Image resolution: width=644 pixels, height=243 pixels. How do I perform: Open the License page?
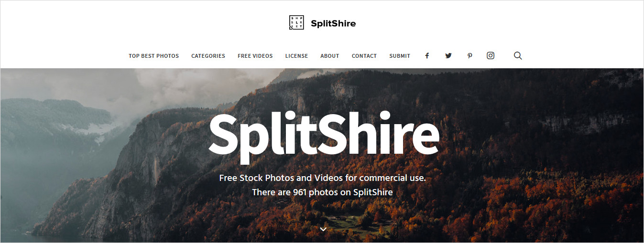point(296,56)
